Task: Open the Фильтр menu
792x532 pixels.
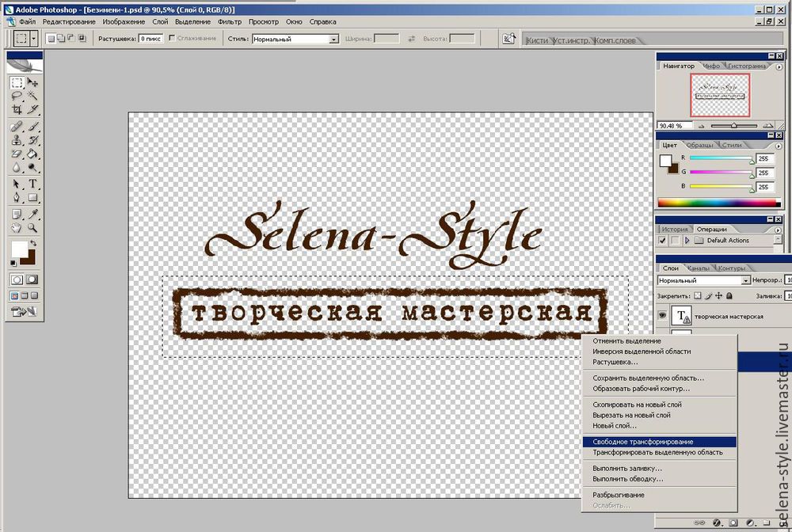Action: click(x=229, y=21)
